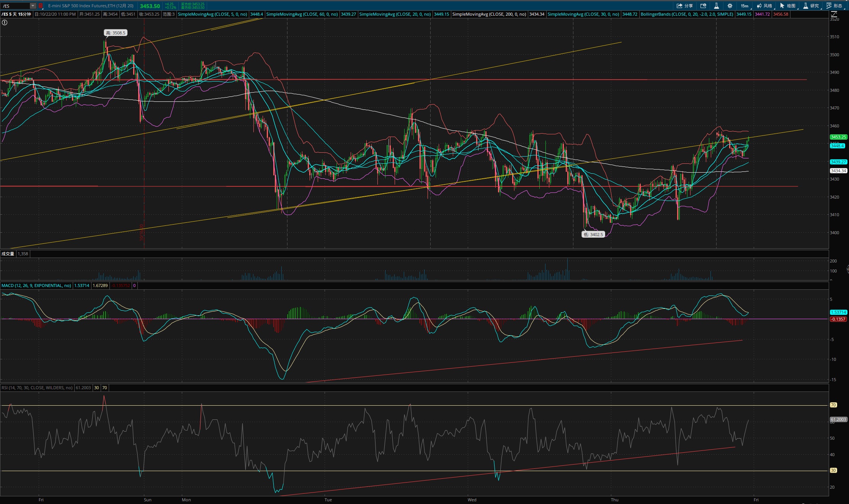Click the flask icon next to settings gear
Screen dimensions: 849x504
coord(716,6)
